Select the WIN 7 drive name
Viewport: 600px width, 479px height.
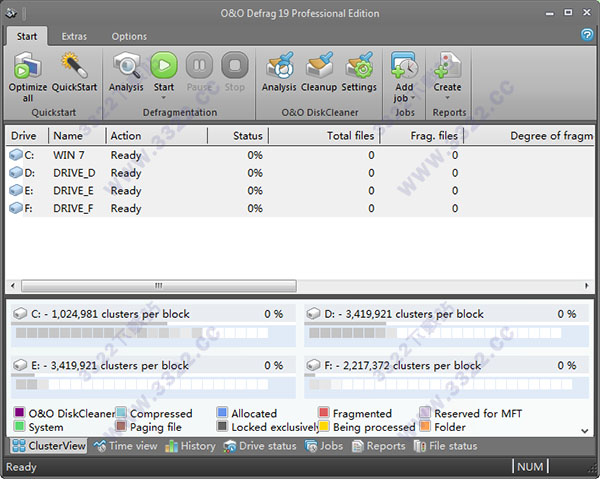click(x=69, y=155)
